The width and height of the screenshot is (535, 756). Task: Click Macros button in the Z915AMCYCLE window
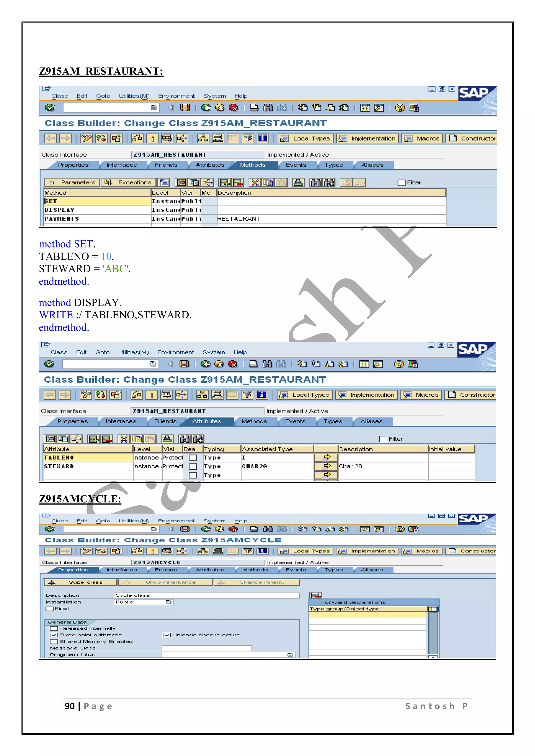(422, 551)
